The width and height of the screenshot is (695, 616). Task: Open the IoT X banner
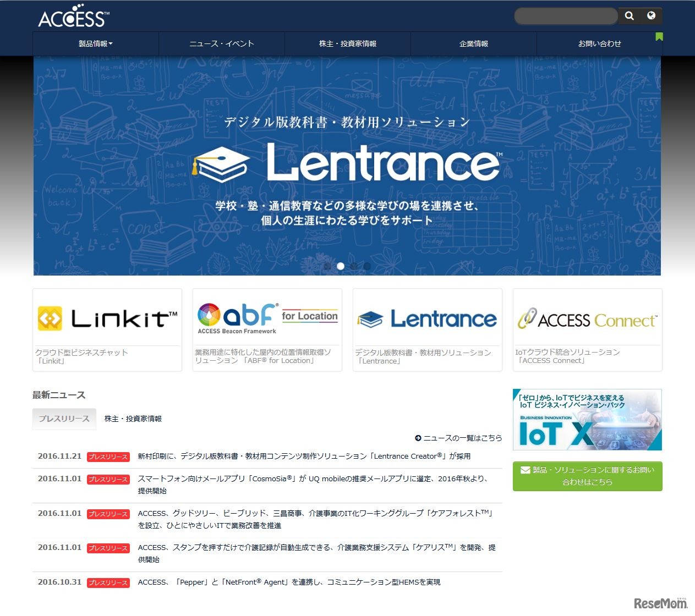(x=587, y=420)
